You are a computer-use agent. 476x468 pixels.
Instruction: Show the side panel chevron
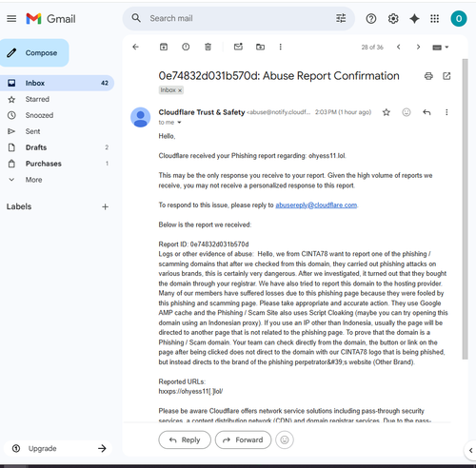tap(470, 450)
